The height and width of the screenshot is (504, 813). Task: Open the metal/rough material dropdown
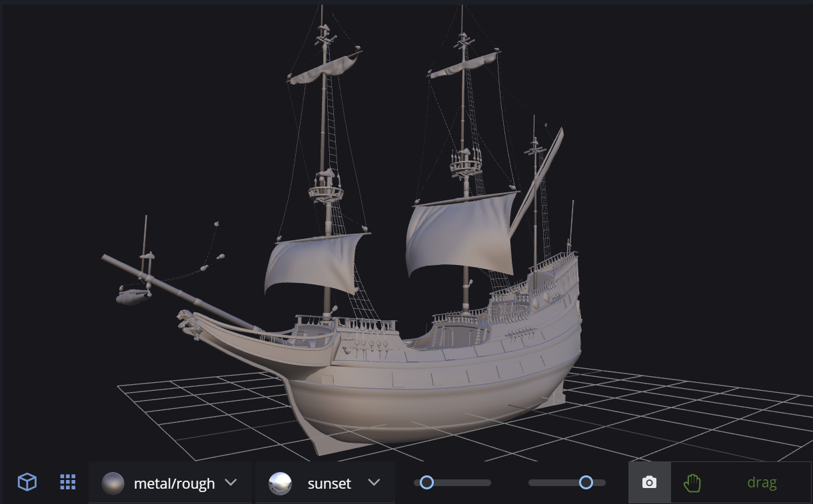pos(174,483)
